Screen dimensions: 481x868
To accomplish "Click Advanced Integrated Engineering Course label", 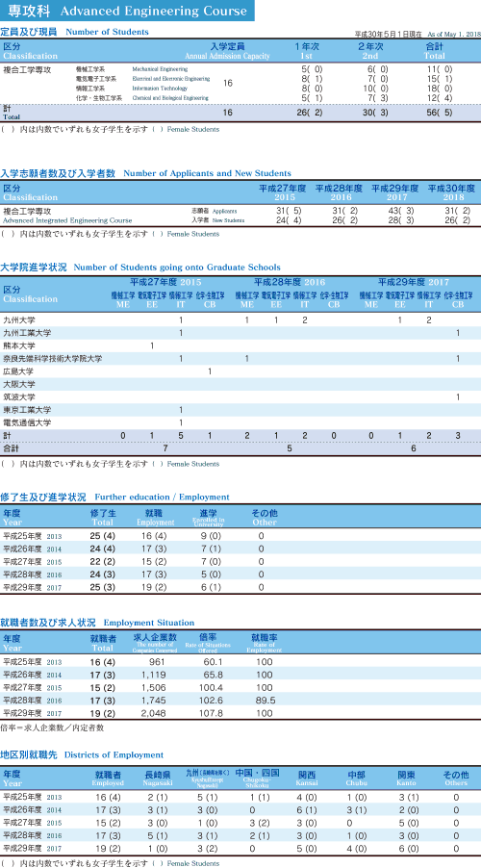I will point(67,220).
